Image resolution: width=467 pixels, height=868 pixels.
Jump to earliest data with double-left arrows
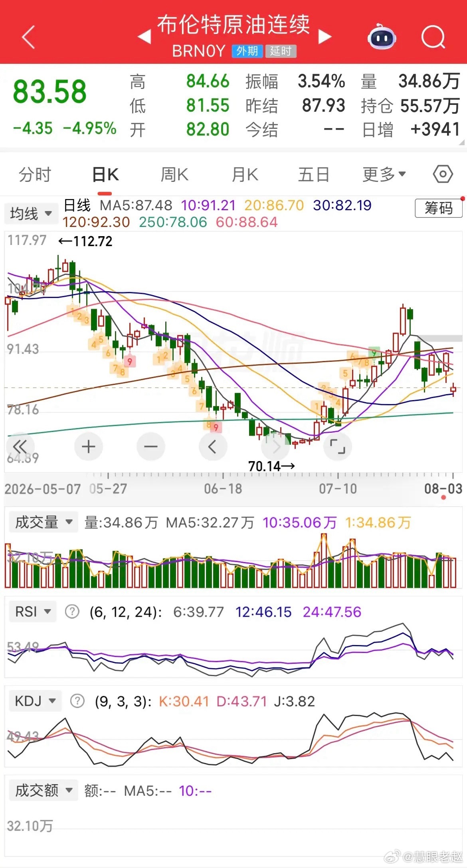20,446
